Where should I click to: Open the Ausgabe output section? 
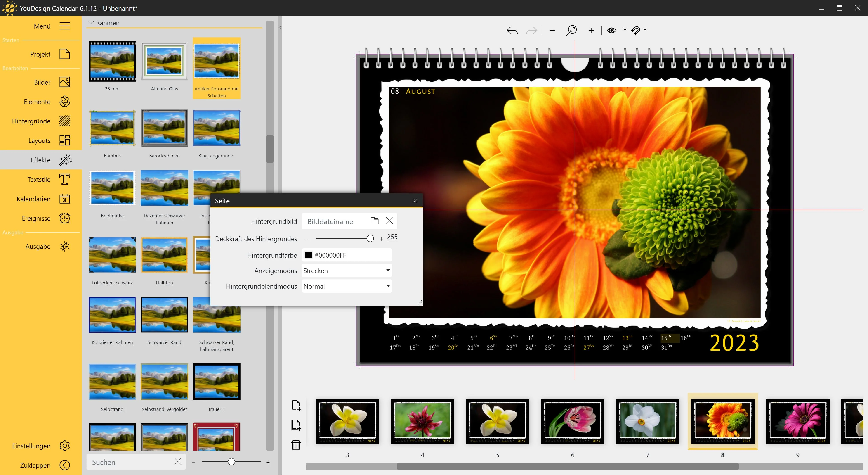click(41, 246)
